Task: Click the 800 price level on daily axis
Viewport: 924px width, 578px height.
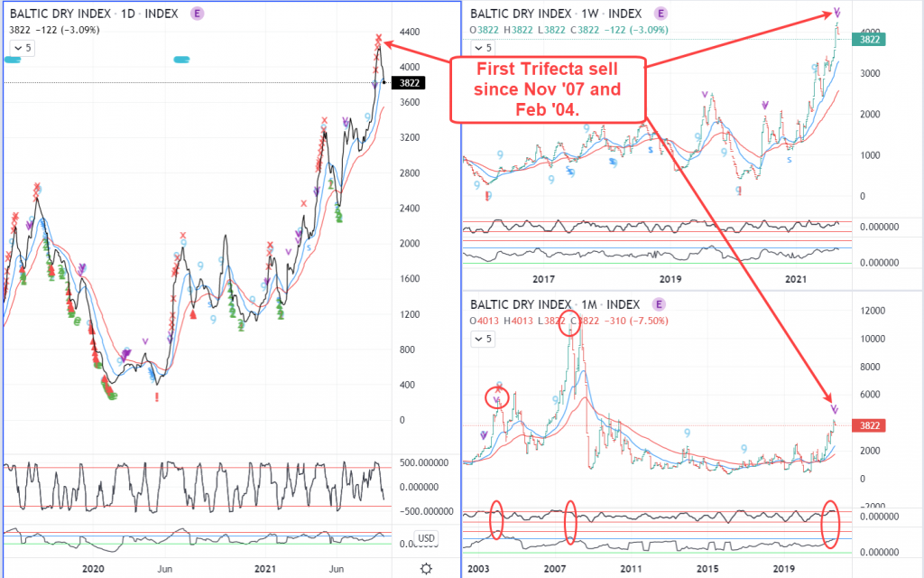Action: pos(407,350)
